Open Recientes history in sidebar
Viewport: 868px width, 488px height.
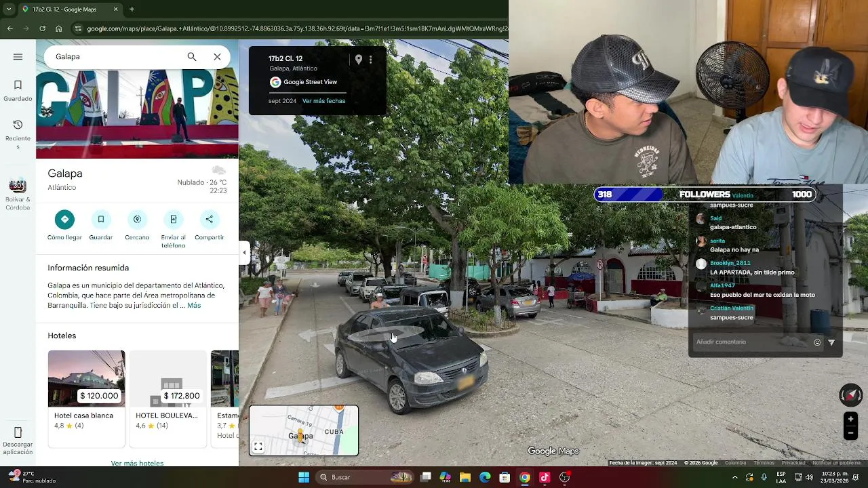pyautogui.click(x=18, y=133)
